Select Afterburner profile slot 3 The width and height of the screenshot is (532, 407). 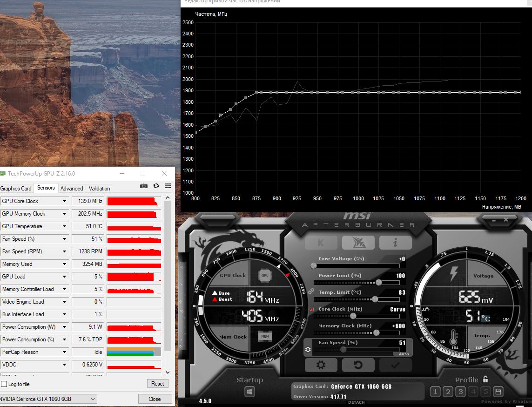click(460, 392)
